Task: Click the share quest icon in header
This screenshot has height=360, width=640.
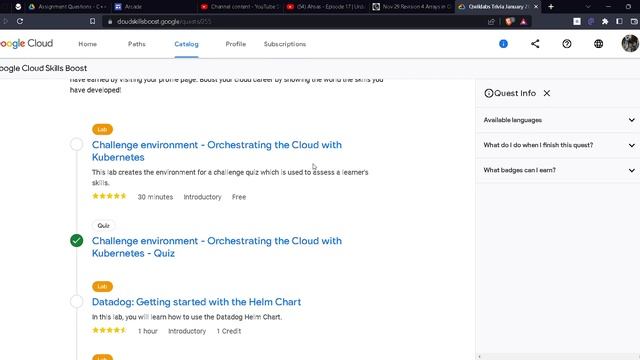Action: click(535, 44)
